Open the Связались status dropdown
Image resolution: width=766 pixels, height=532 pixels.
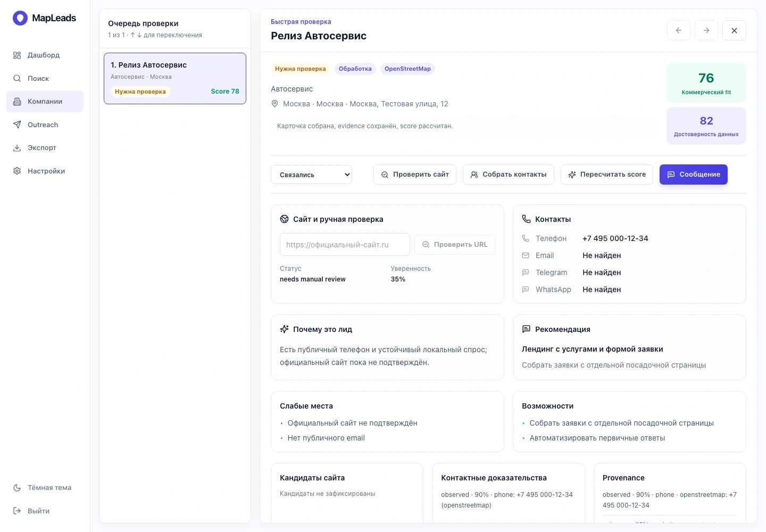pyautogui.click(x=312, y=174)
